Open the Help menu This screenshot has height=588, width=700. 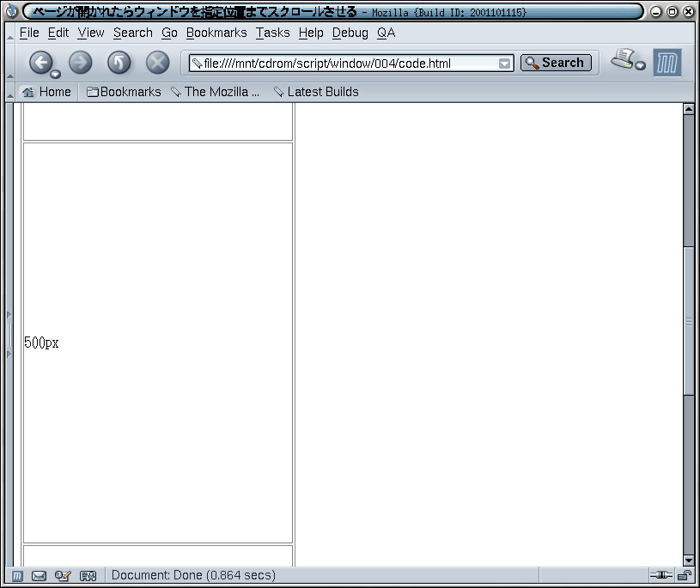tap(311, 33)
